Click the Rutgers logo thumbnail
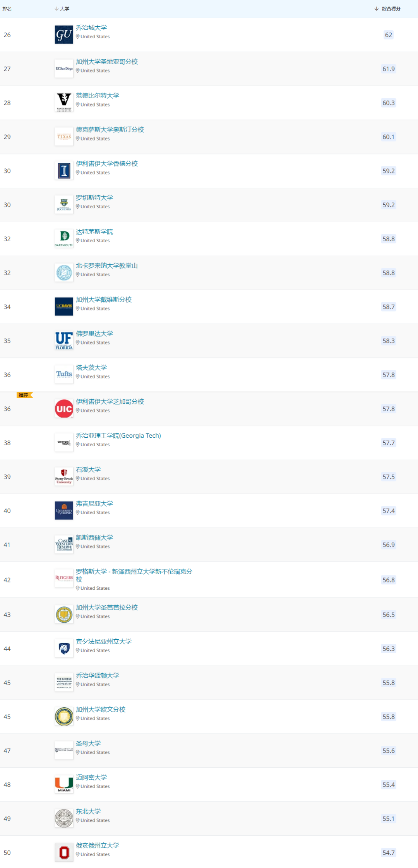 click(x=64, y=578)
